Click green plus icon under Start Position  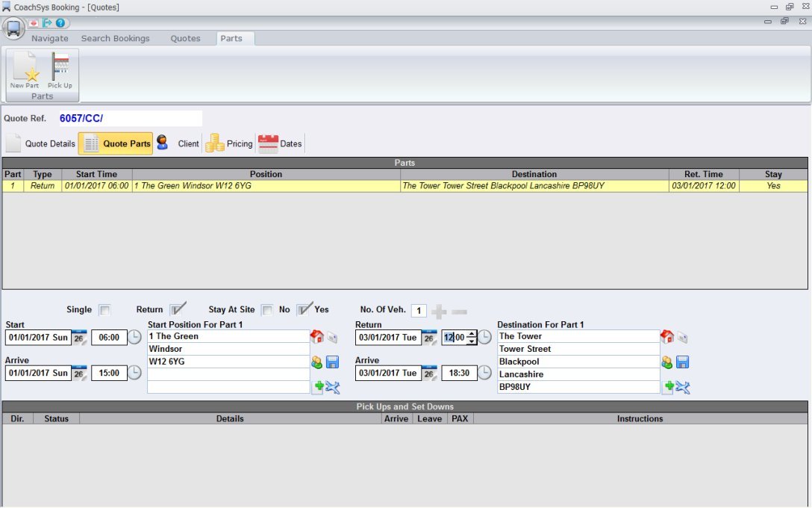319,387
